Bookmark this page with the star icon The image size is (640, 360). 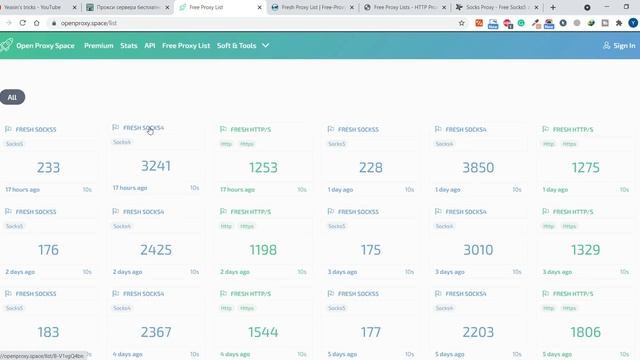coord(461,23)
